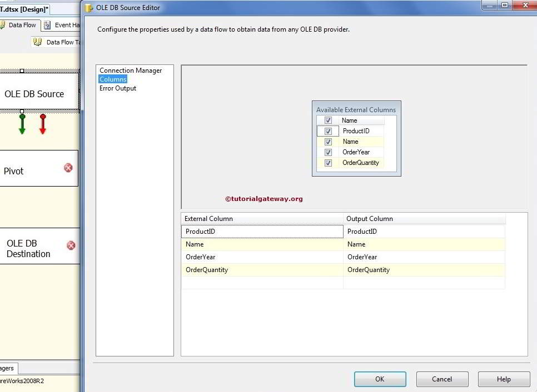Uncheck the OrderYear column checkbox
The height and width of the screenshot is (392, 537).
(328, 152)
